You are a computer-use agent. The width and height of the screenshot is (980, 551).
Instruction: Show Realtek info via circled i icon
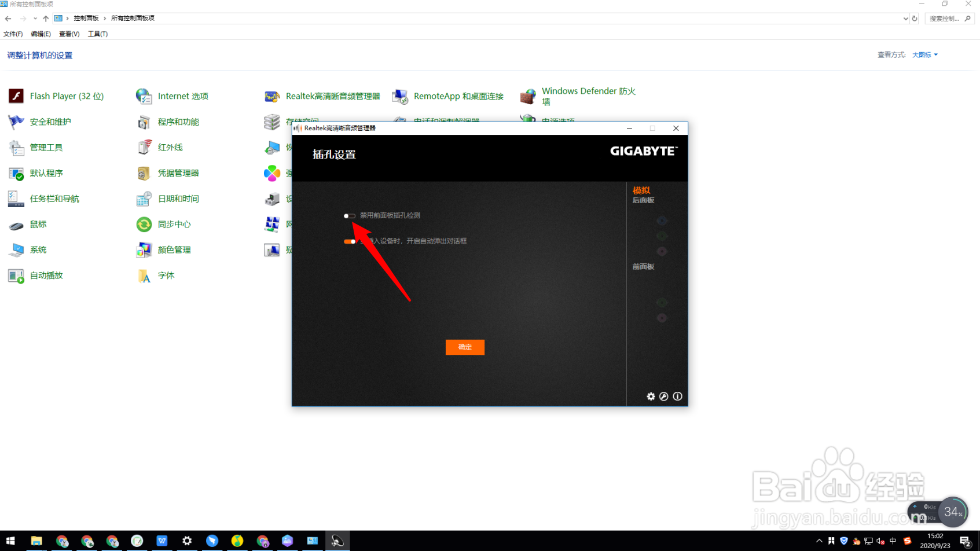(677, 396)
